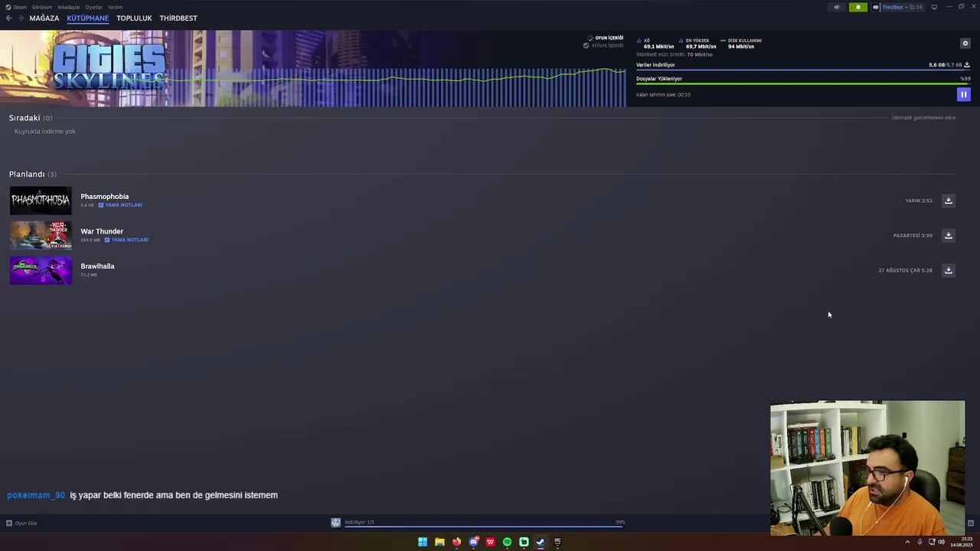980x551 pixels.
Task: Open download settings gear icon
Action: pos(965,43)
